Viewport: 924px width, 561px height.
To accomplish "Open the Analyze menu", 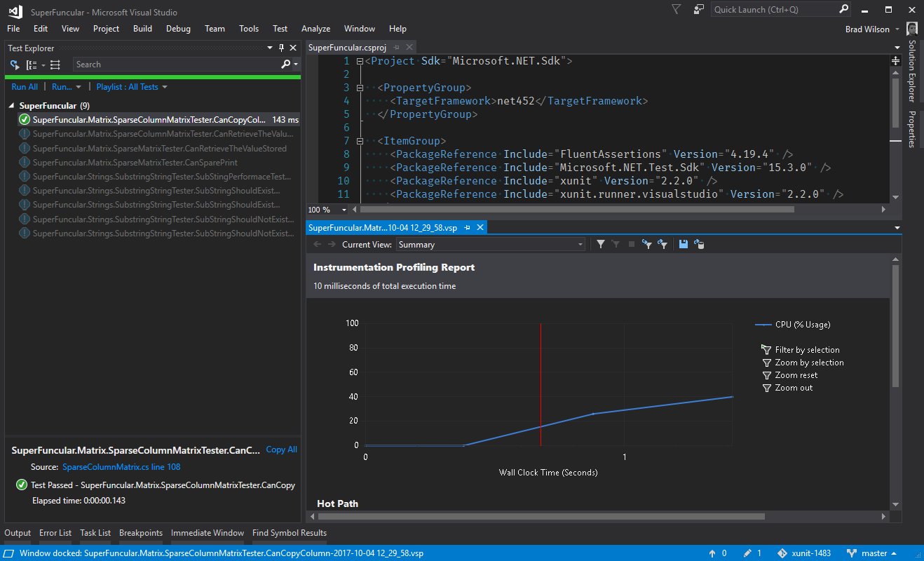I will click(315, 29).
